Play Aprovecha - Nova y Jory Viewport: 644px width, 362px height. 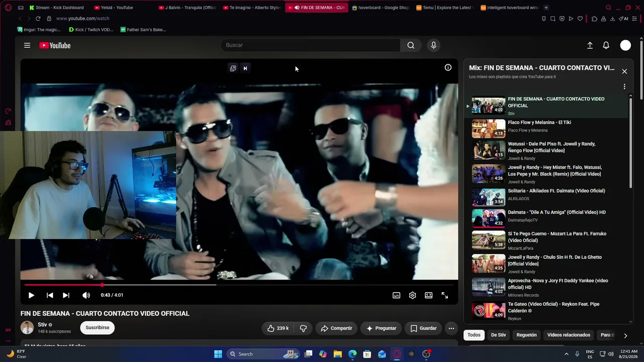547,288
